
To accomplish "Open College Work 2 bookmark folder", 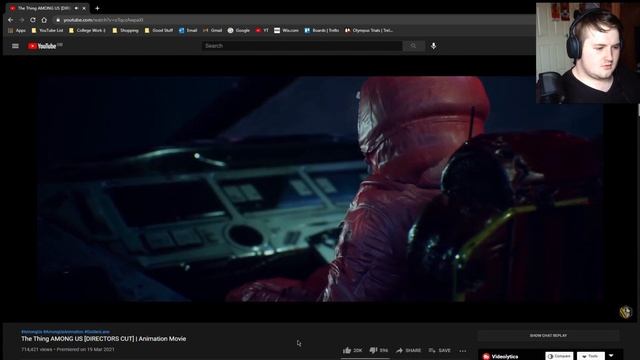I will coord(87,30).
